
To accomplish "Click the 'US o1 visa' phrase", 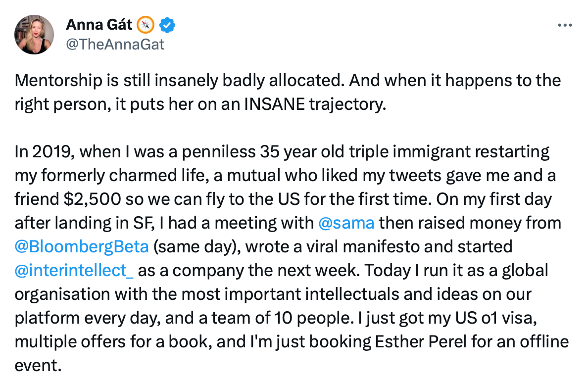I will coord(496,318).
